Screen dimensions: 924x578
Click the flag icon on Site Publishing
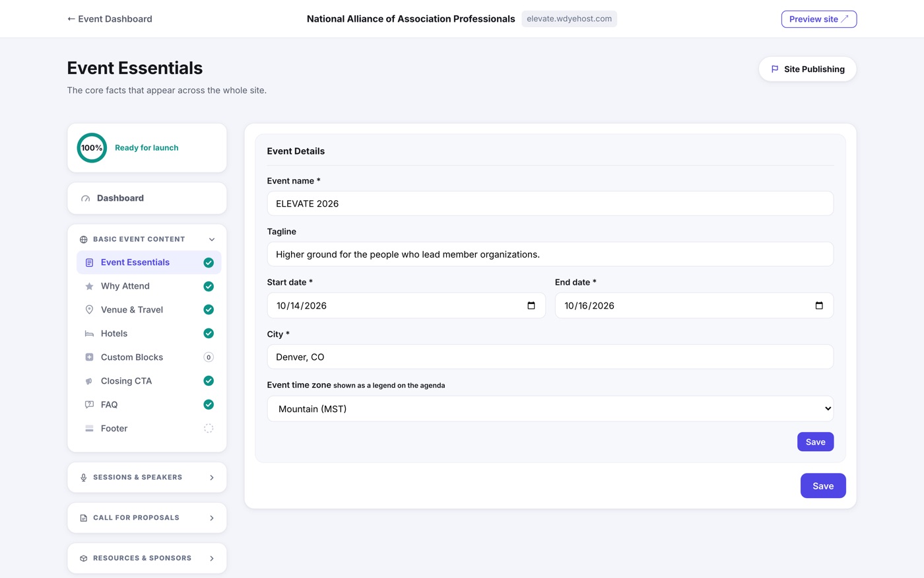click(775, 69)
